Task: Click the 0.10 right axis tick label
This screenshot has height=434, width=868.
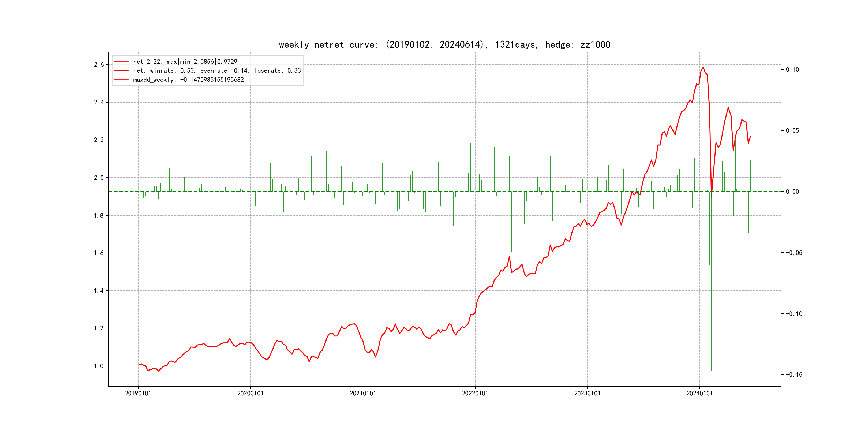Action: 792,69
